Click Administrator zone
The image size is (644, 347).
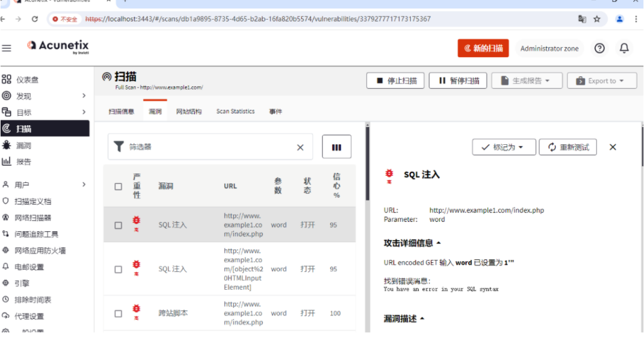pyautogui.click(x=549, y=48)
